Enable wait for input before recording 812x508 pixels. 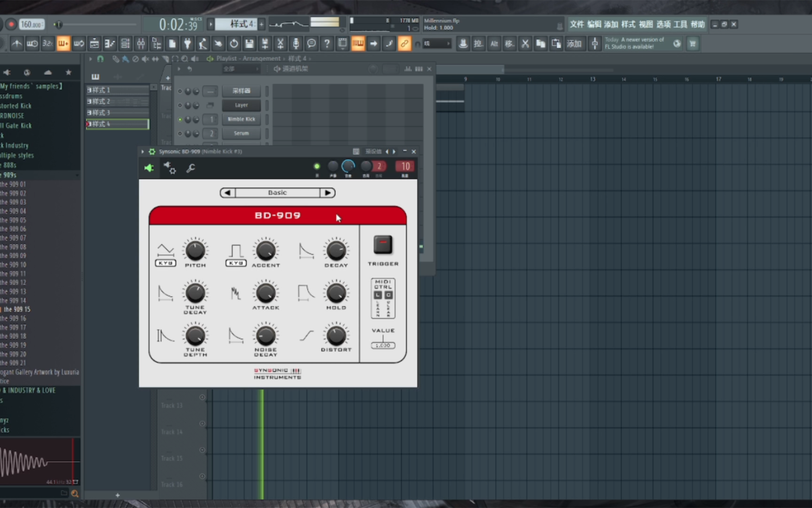click(32, 44)
